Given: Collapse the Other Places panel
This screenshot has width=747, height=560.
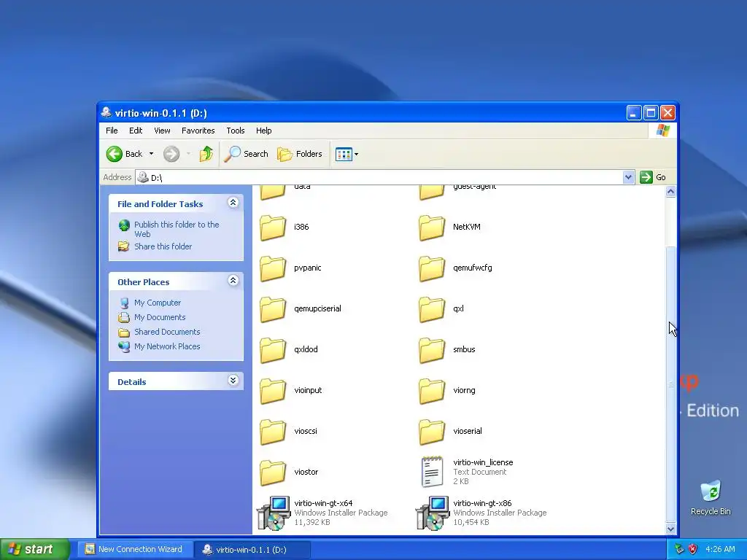Looking at the screenshot, I should click(x=233, y=281).
